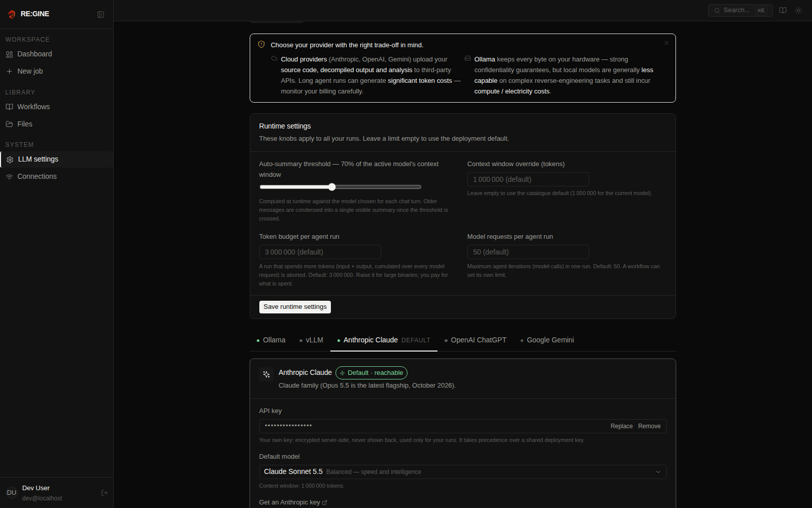Toggle the light/dark theme sun icon

(x=799, y=10)
